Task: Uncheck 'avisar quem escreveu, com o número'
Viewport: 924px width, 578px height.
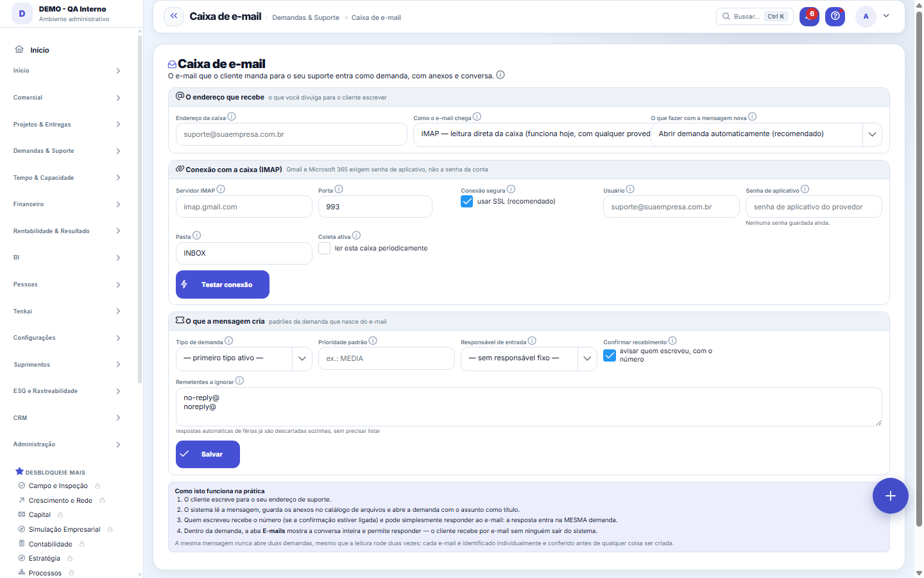Action: click(x=610, y=355)
